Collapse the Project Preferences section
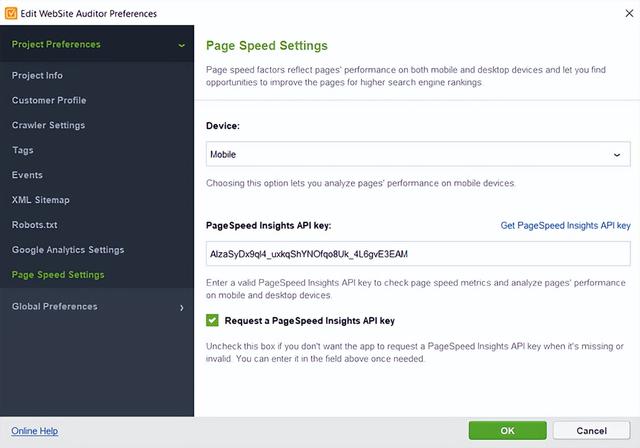Image resolution: width=640 pixels, height=448 pixels. (x=97, y=44)
